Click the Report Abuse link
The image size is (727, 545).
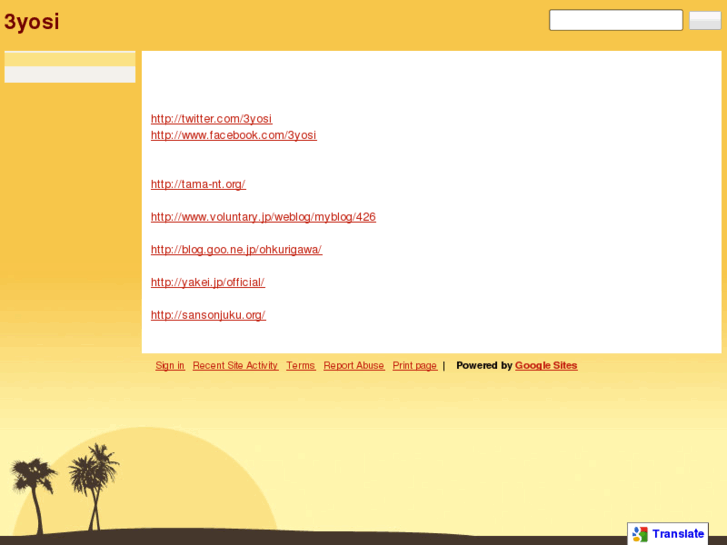pos(354,365)
